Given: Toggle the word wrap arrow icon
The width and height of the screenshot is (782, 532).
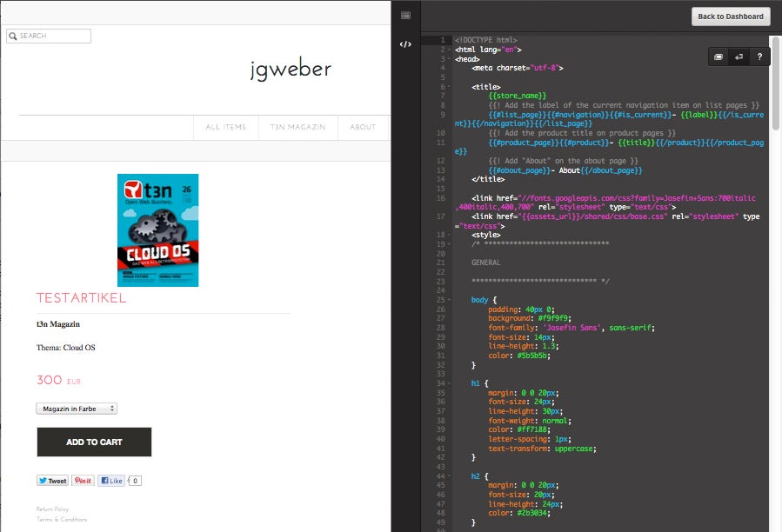Looking at the screenshot, I should tap(739, 57).
